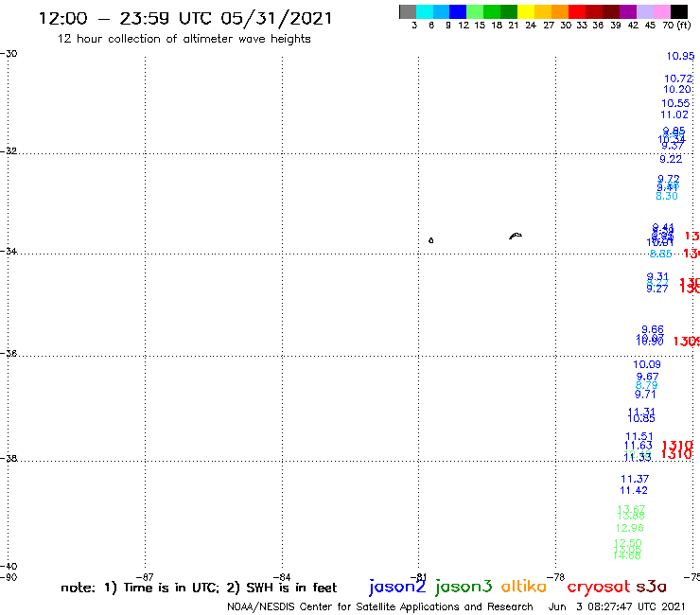Viewport: 700px width, 615px height.
Task: Click the '12 hour collection of altimeter wave heights' subtitle
Action: (x=184, y=39)
